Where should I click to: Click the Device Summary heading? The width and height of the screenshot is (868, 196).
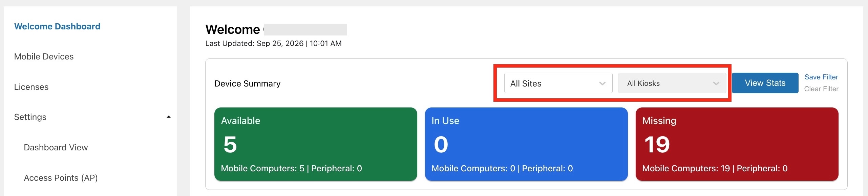[248, 83]
